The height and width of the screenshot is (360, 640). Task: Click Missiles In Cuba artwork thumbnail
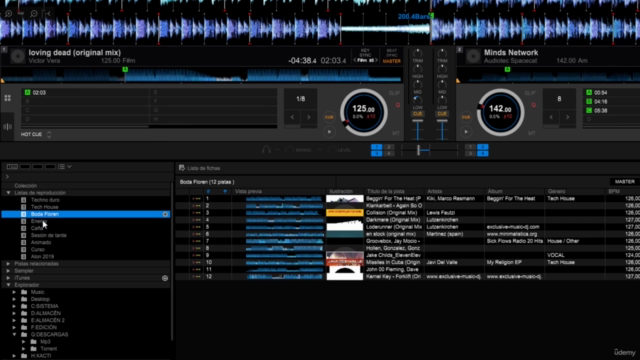coord(344,262)
